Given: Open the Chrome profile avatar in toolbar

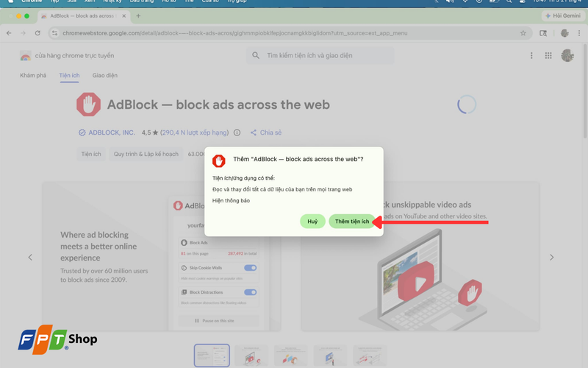Looking at the screenshot, I should tap(564, 33).
